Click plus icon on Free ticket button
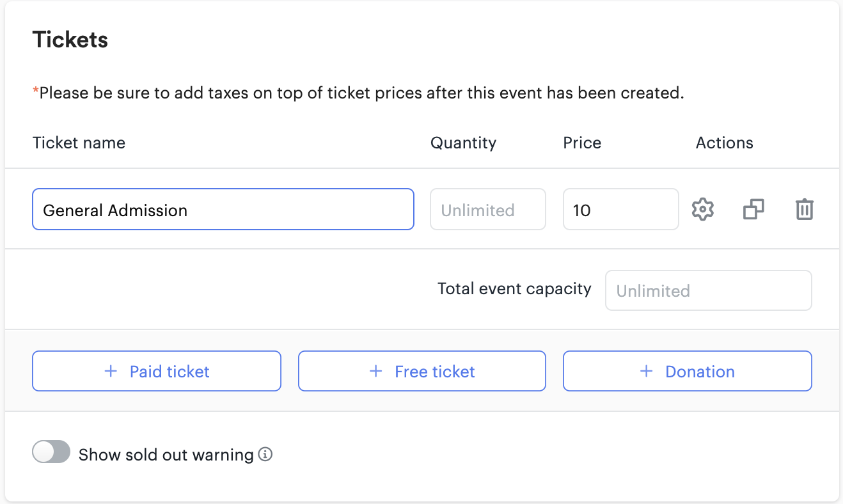Viewport: 843px width, 504px height. pos(376,372)
